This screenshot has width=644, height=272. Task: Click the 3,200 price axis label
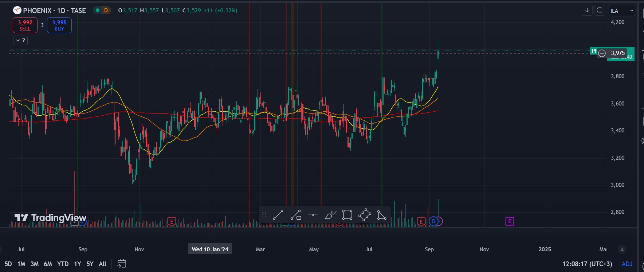pyautogui.click(x=617, y=158)
